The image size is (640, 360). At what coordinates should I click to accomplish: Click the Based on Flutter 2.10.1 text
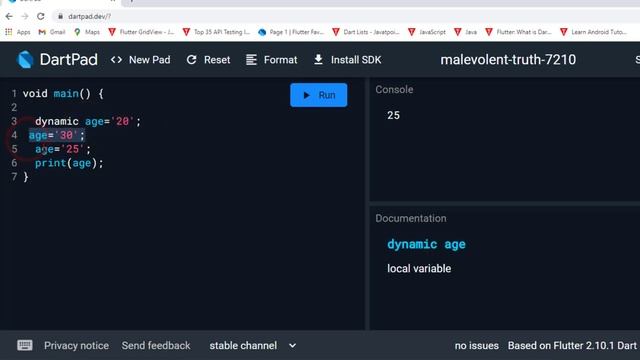point(572,346)
